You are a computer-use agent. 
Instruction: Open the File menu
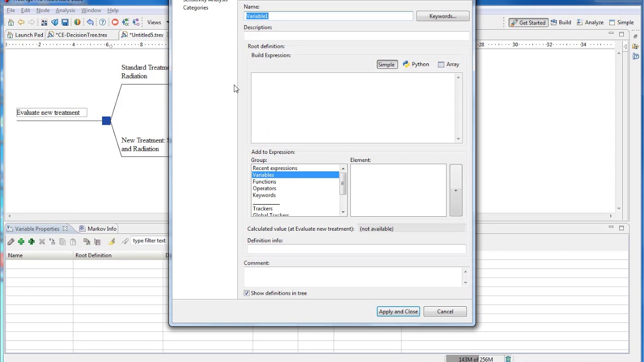pos(11,10)
